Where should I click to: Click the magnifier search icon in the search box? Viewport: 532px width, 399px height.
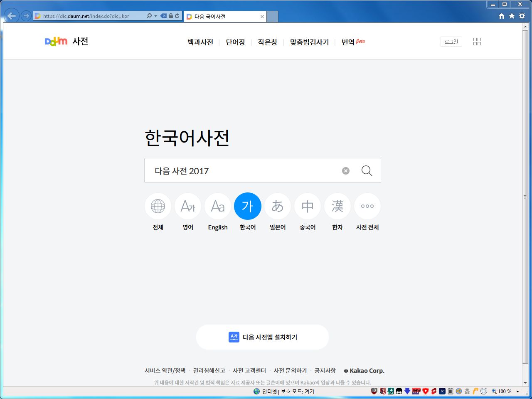click(x=367, y=171)
